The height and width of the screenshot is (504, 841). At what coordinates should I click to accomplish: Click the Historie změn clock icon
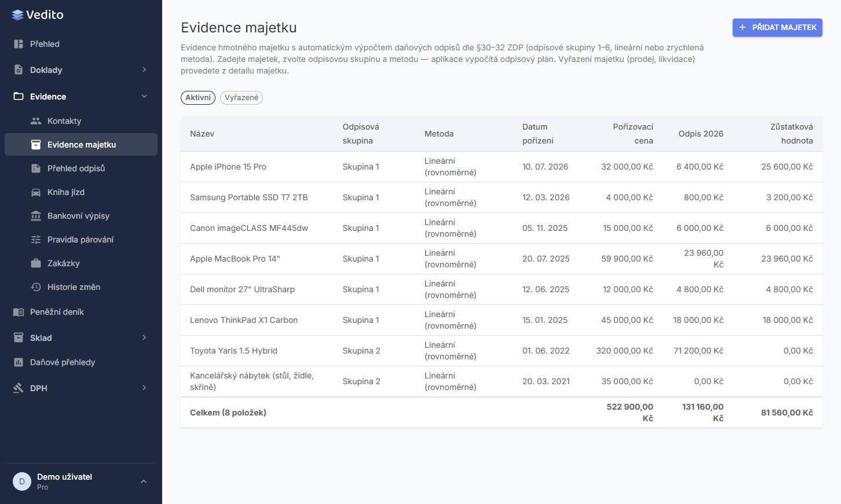(x=36, y=287)
